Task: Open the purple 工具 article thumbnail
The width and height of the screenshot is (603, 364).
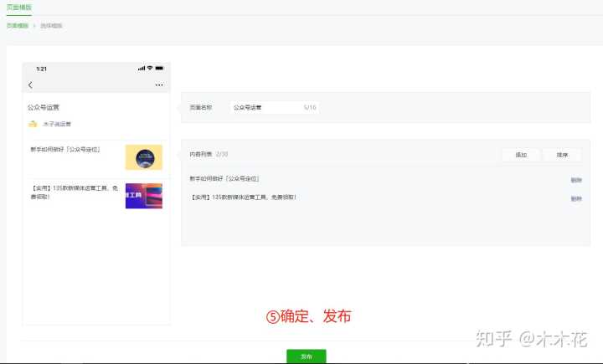Action: point(144,196)
